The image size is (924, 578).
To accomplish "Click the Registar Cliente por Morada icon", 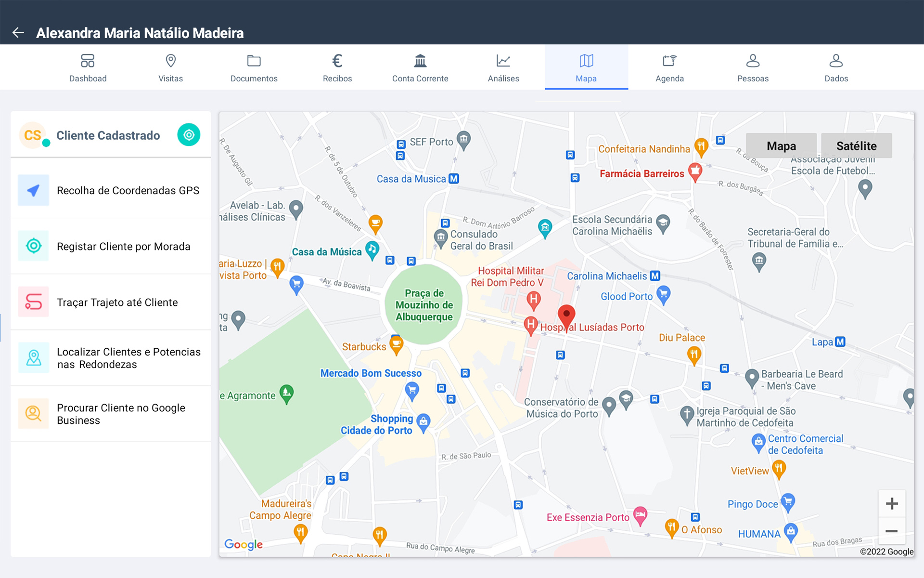I will pyautogui.click(x=33, y=246).
